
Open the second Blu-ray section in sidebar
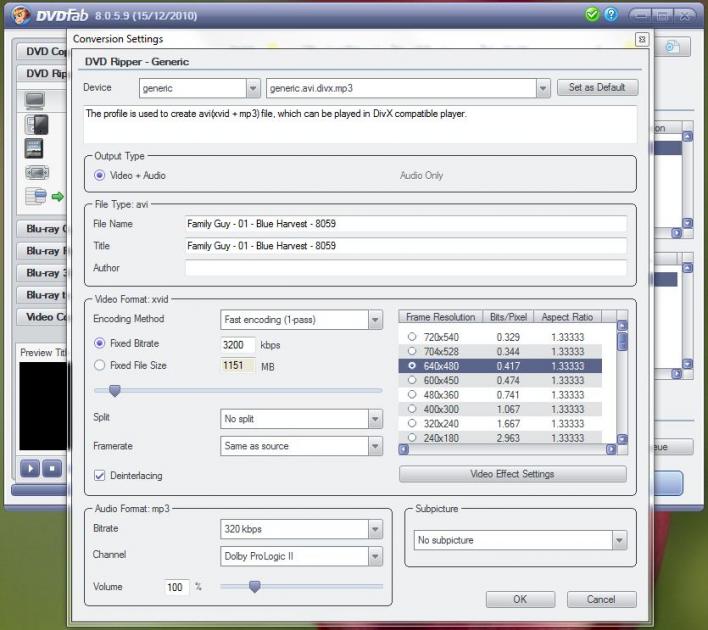[x=42, y=251]
